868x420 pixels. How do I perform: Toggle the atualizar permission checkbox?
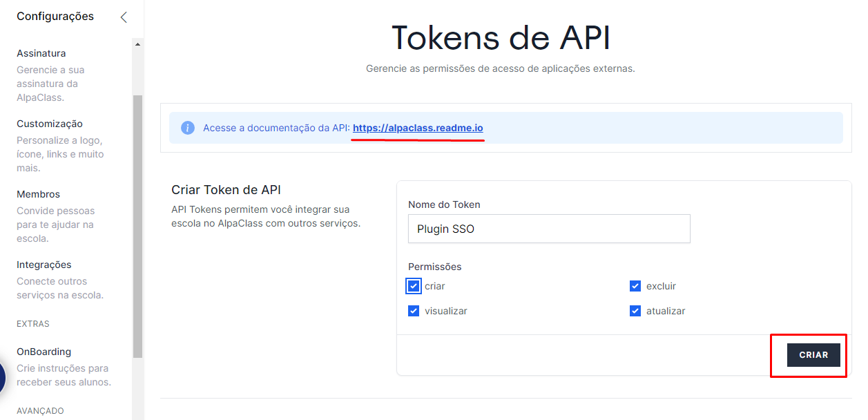point(635,311)
